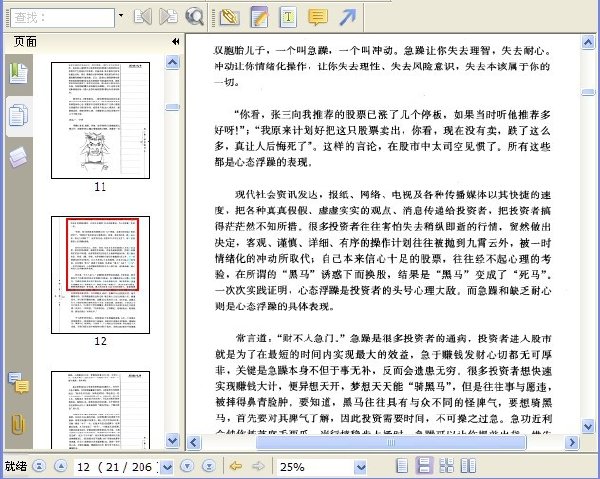Switch to facing pages layout
The height and width of the screenshot is (479, 600).
(468, 466)
